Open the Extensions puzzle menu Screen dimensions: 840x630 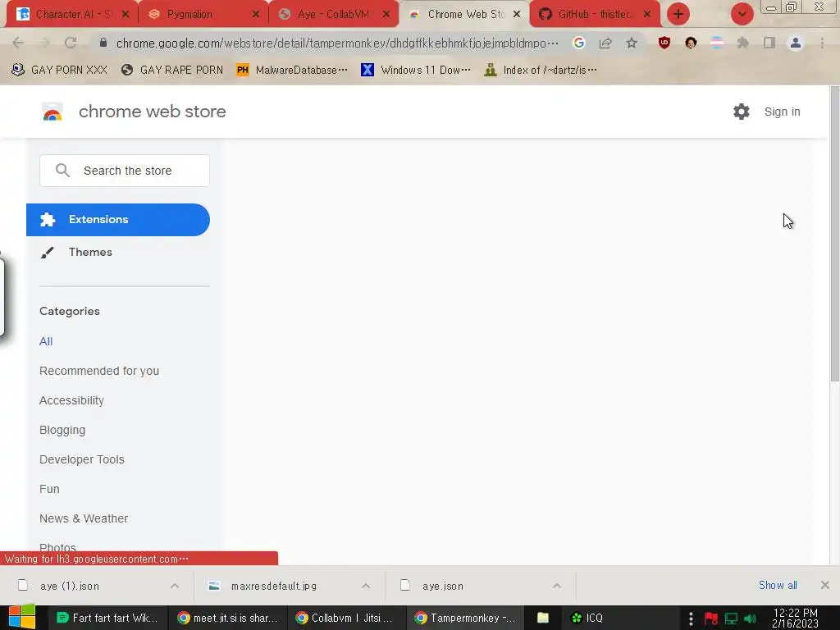[743, 43]
